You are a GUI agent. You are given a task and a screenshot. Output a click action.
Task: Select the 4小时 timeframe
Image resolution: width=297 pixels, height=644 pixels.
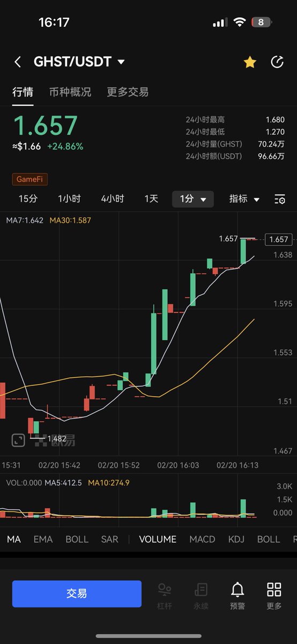click(x=113, y=199)
